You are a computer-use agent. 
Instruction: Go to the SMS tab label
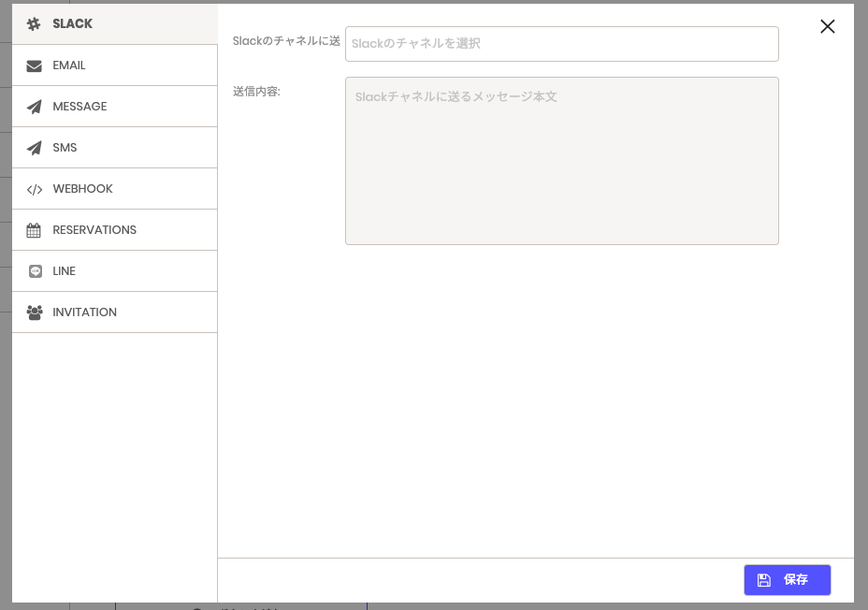[x=65, y=148]
